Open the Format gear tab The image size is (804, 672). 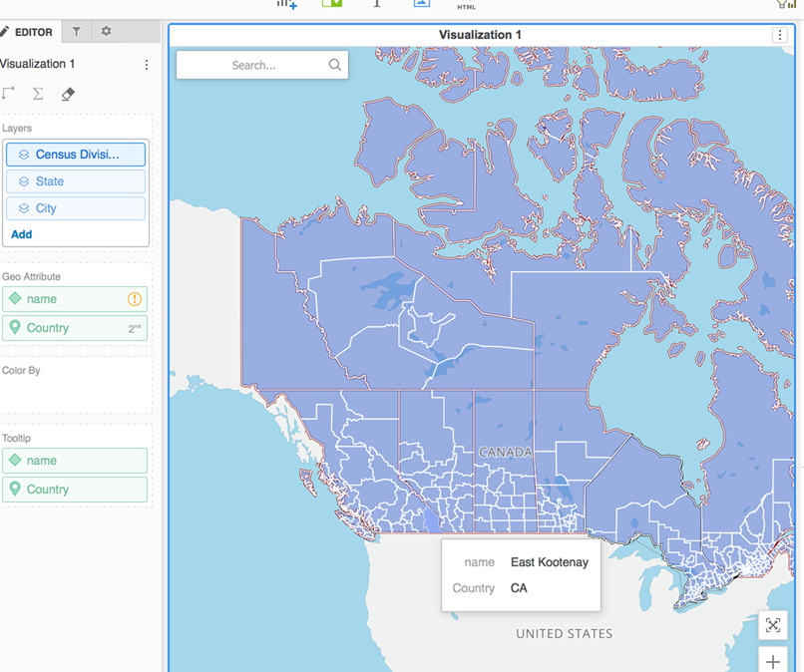[106, 31]
